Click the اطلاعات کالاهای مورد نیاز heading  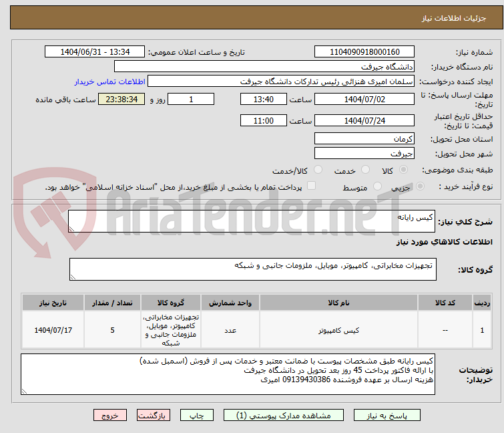click(444, 242)
